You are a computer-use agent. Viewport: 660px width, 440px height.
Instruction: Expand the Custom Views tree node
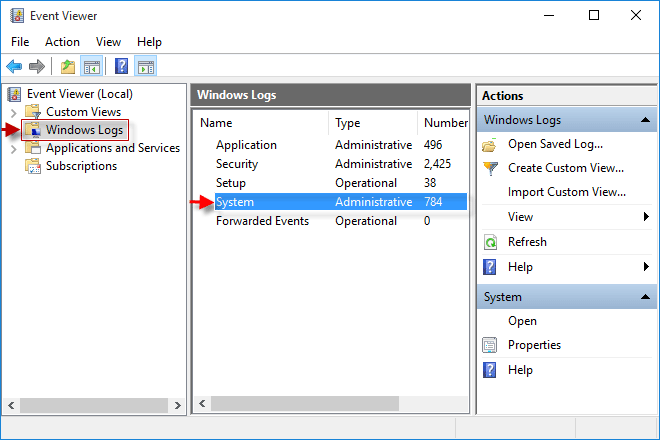coord(13,112)
